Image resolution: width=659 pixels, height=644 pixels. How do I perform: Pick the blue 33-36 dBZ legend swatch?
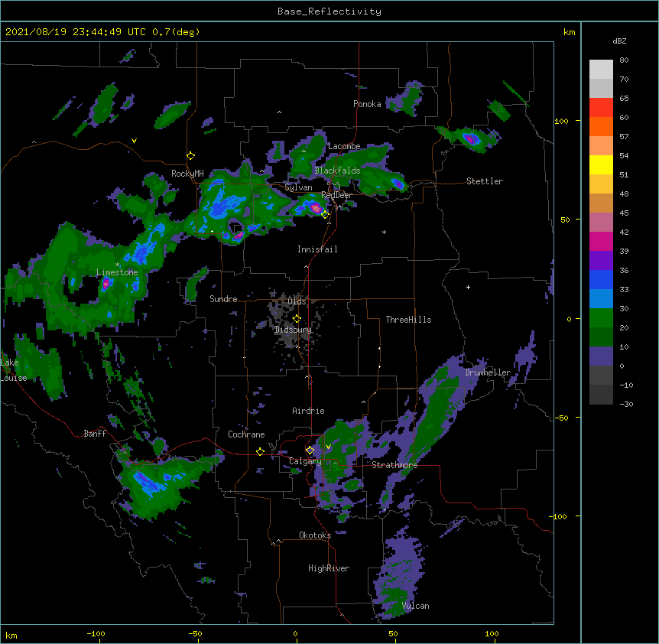click(x=601, y=279)
